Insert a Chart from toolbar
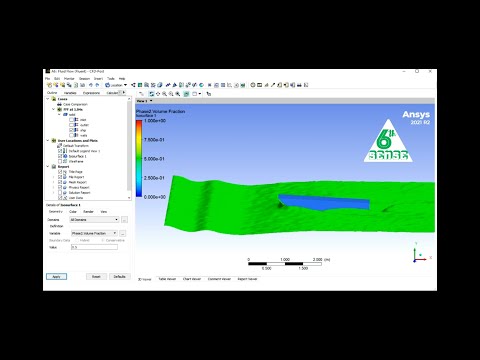This screenshot has height=360, width=480. pos(229,85)
